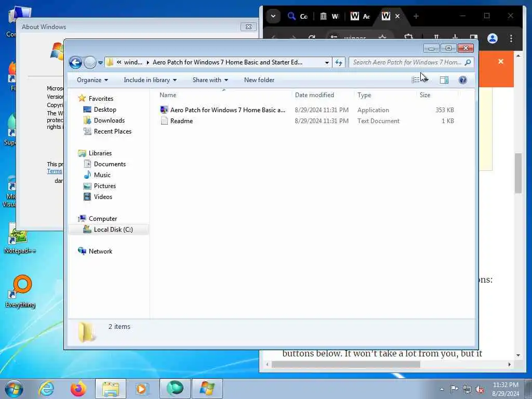Click the Explorer Forward arrow button

coord(90,62)
